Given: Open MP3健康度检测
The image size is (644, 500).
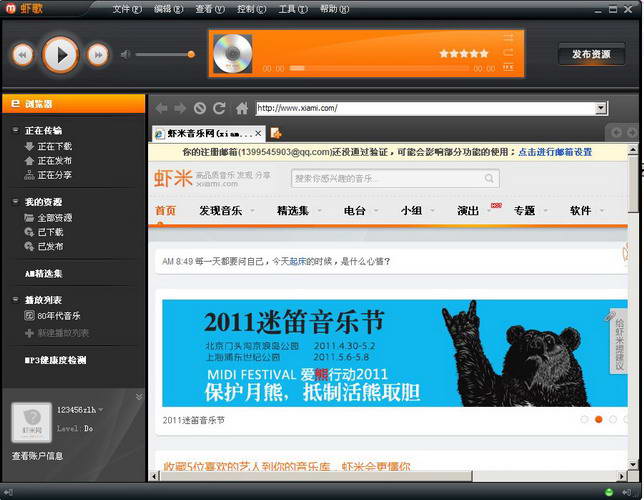Looking at the screenshot, I should (x=55, y=360).
